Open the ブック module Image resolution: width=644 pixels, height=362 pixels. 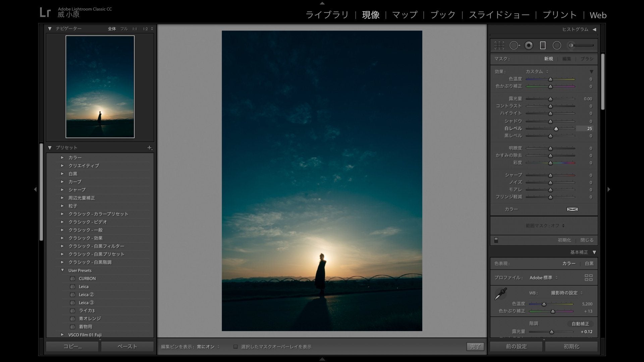pyautogui.click(x=443, y=15)
